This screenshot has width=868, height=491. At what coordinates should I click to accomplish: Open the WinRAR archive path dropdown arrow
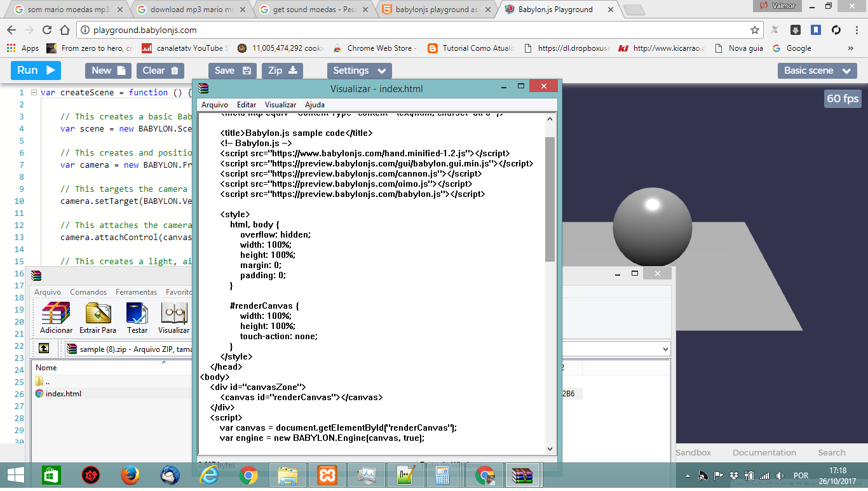click(665, 349)
